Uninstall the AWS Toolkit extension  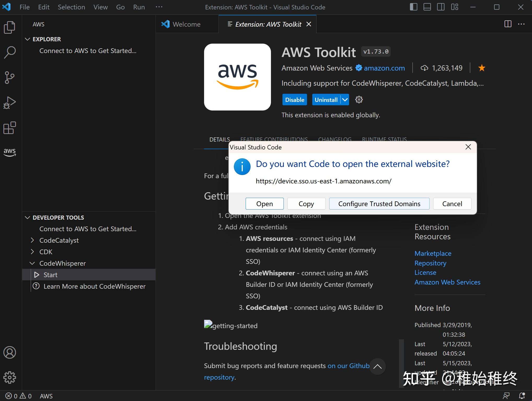pos(326,100)
